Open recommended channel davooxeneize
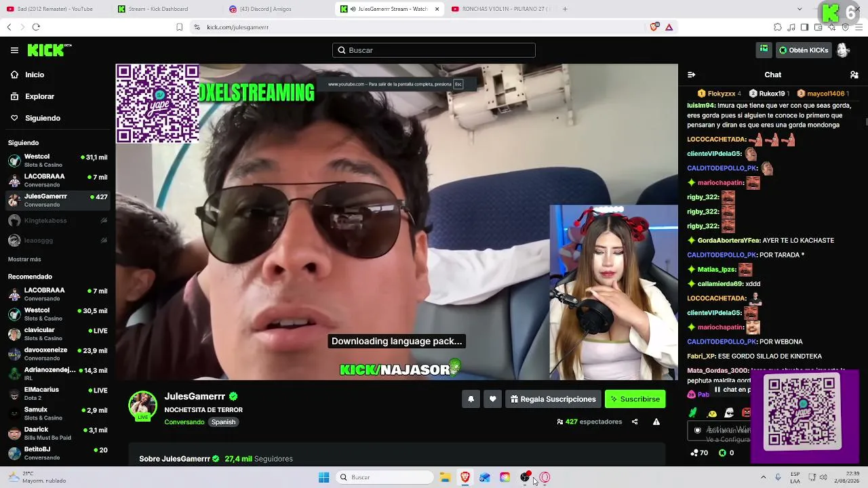 point(58,354)
